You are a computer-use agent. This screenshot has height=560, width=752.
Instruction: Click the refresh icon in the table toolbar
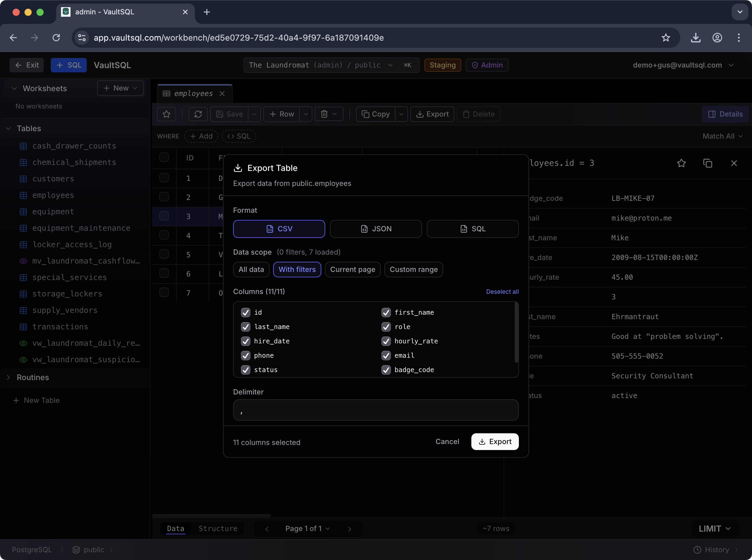click(198, 114)
